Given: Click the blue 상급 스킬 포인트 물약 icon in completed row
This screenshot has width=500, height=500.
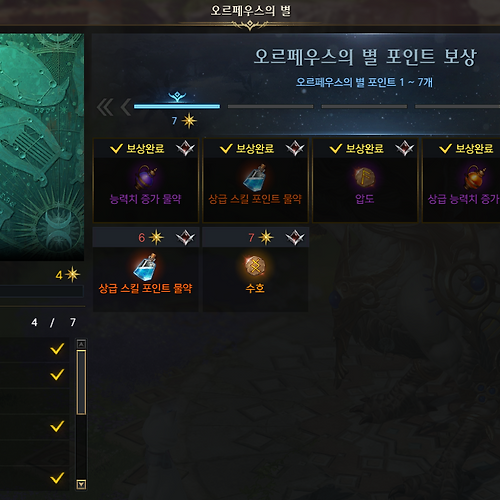Looking at the screenshot, I should click(x=255, y=177).
